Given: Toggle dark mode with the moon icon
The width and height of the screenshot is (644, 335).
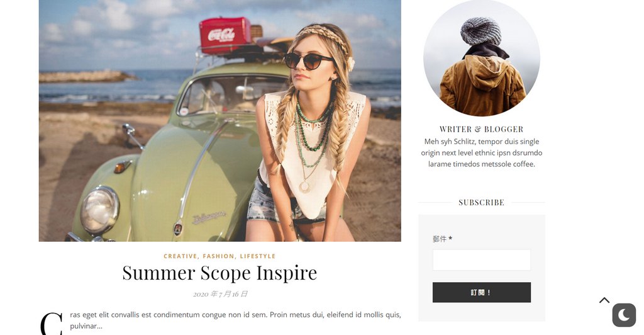Looking at the screenshot, I should (x=624, y=315).
